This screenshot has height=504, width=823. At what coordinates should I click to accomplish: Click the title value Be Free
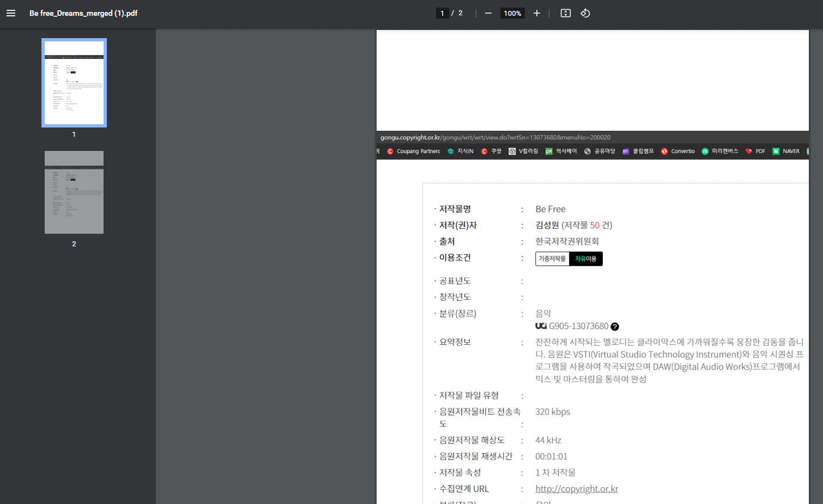[x=550, y=209]
